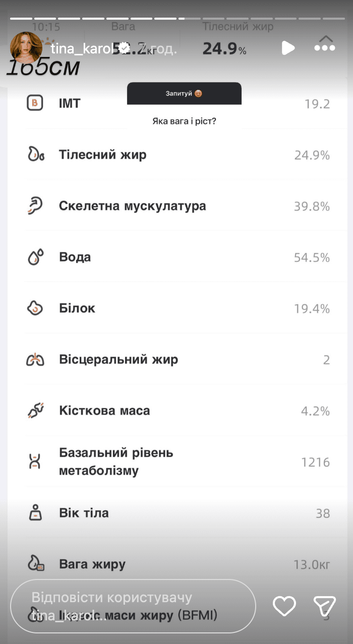This screenshot has height=644, width=353.
Task: Click the IMT body mass index icon
Action: coord(35,103)
